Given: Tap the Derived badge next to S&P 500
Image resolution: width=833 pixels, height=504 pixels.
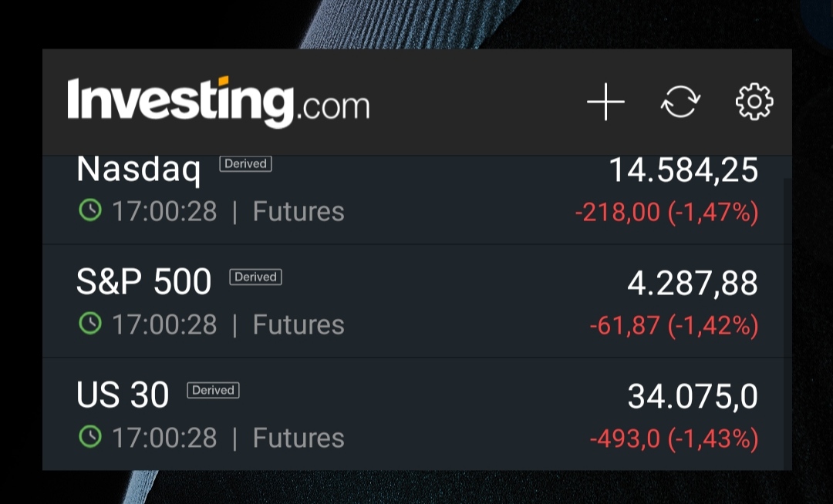Looking at the screenshot, I should (255, 277).
